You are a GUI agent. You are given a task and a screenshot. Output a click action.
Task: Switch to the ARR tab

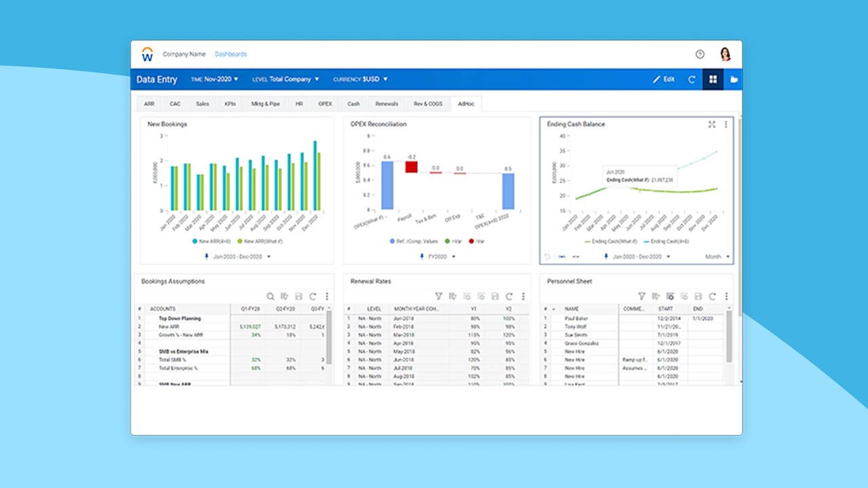149,104
